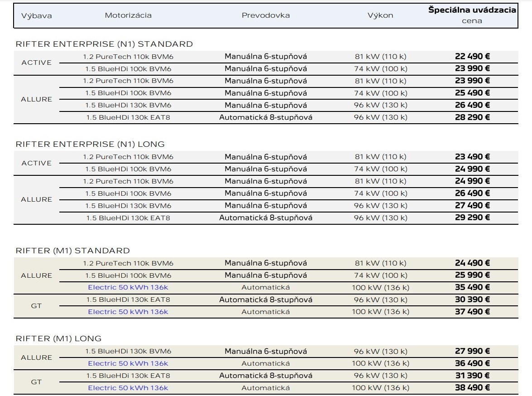This screenshot has width=532, height=396.
Task: Open Electric 50 kWh 136k link priced 37 490 €
Action: click(128, 312)
